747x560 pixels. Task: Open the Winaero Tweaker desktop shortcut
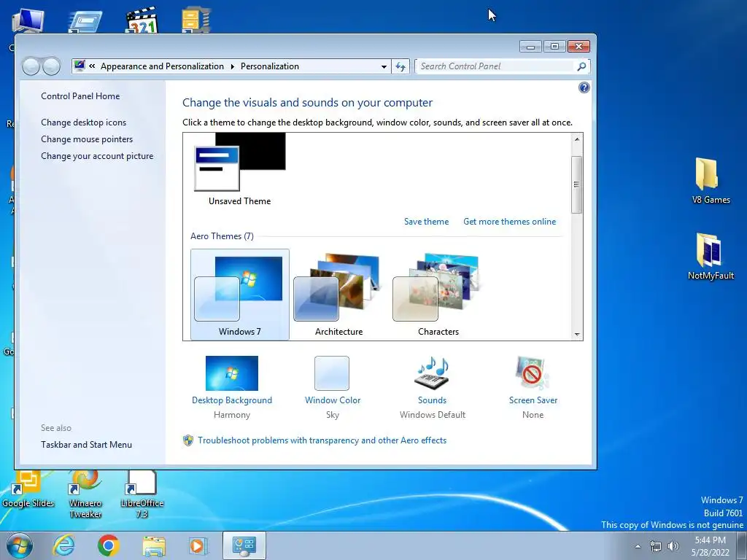[x=85, y=494]
